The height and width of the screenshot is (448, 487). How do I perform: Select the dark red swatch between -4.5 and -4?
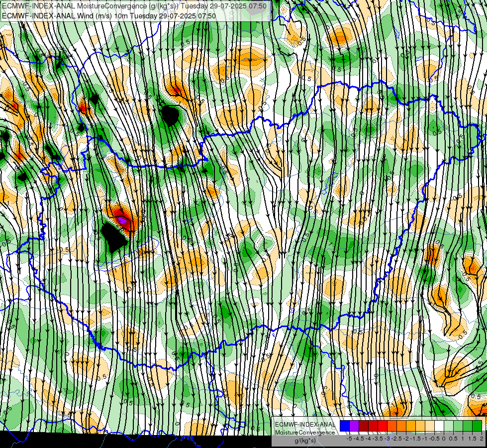[364, 426]
